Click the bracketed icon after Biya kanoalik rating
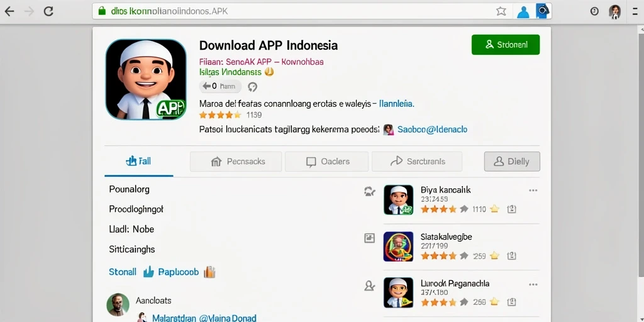Image resolution: width=644 pixels, height=322 pixels. 511,209
